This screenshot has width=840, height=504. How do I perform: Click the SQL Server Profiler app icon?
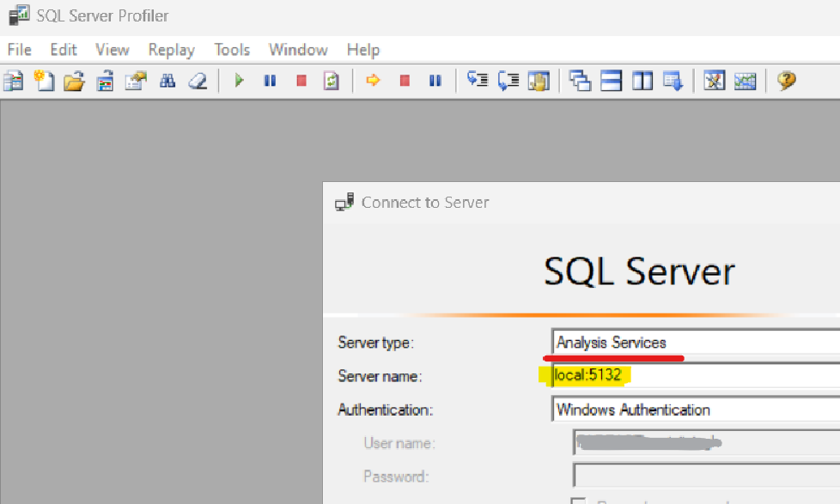pos(19,15)
